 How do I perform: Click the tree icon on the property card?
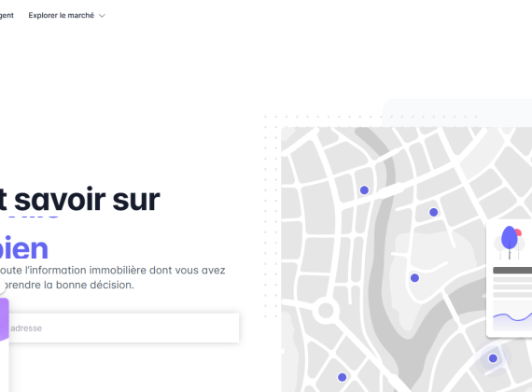click(x=510, y=243)
